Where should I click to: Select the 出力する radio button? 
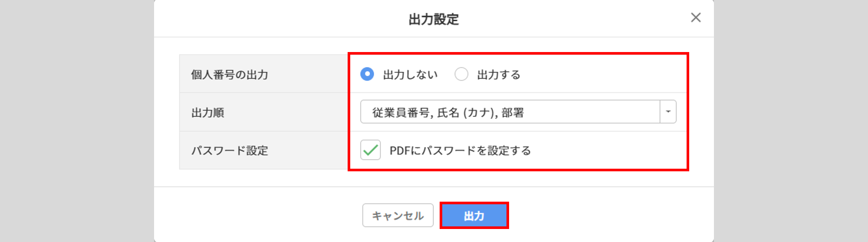pos(461,74)
